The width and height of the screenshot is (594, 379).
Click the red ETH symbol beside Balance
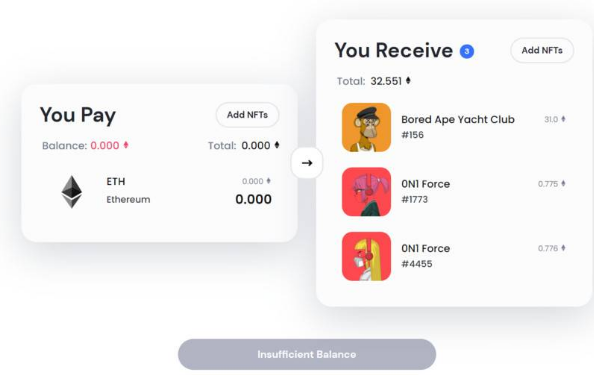(x=126, y=145)
